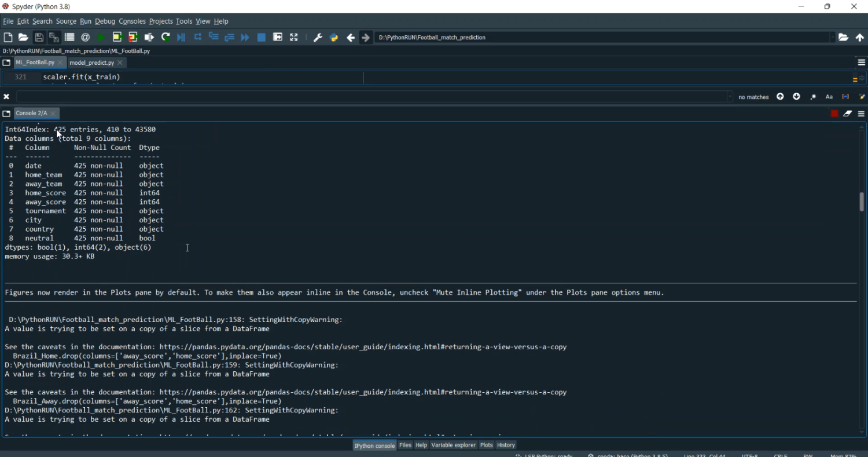Open Preferences via the wrench icon

(318, 38)
